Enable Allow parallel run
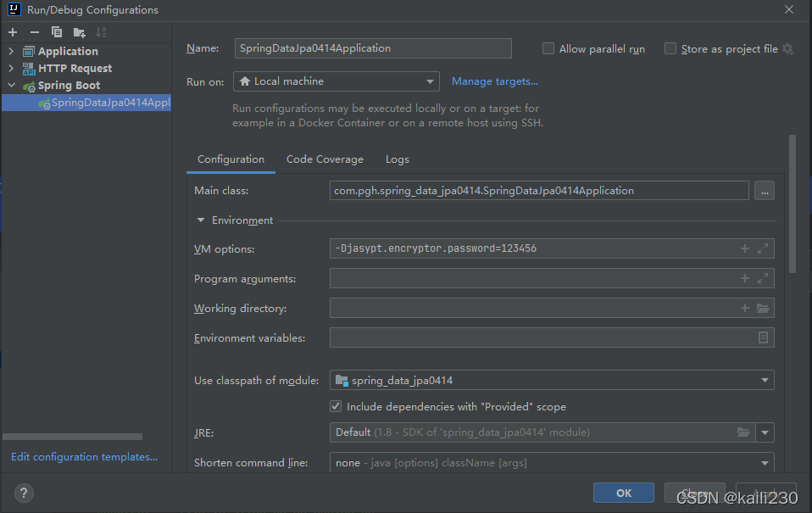The height and width of the screenshot is (513, 812). [548, 48]
